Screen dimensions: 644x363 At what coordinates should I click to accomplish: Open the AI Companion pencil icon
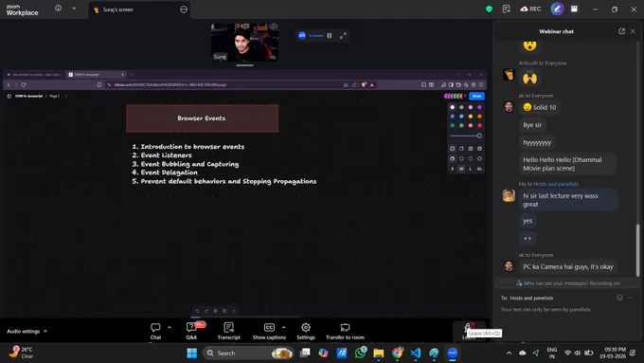click(557, 9)
